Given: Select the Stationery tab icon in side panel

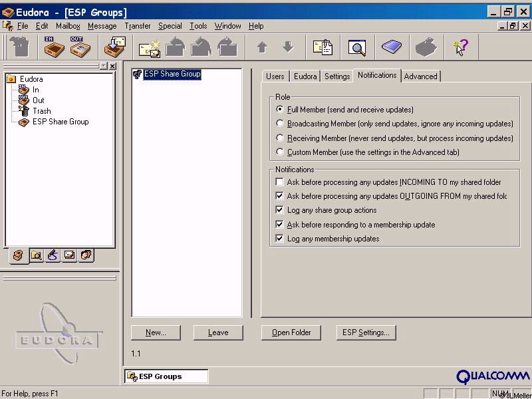Looking at the screenshot, I should [x=70, y=255].
